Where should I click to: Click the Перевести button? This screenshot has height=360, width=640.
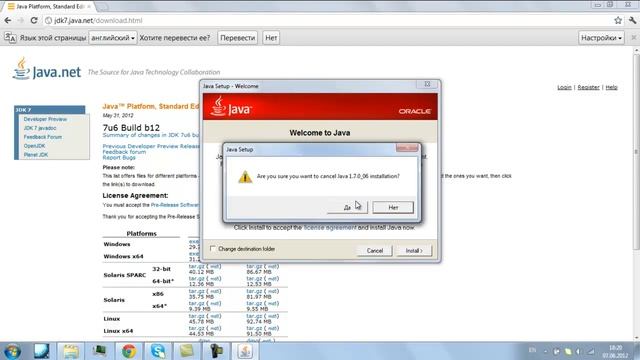pyautogui.click(x=238, y=38)
